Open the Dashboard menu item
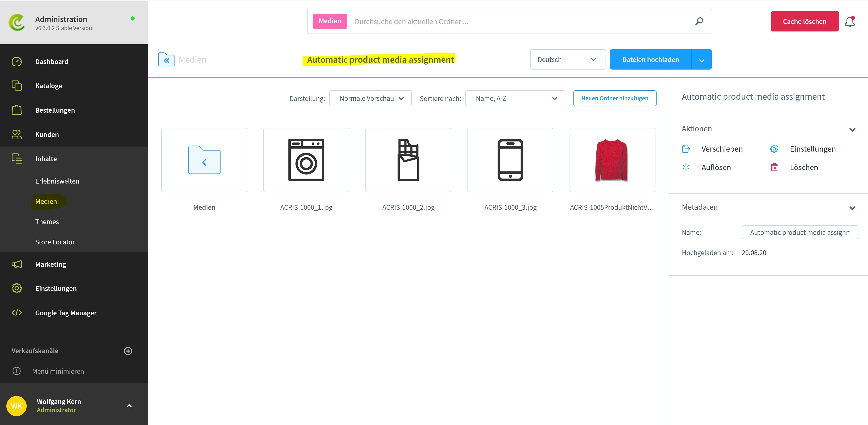 (x=51, y=62)
